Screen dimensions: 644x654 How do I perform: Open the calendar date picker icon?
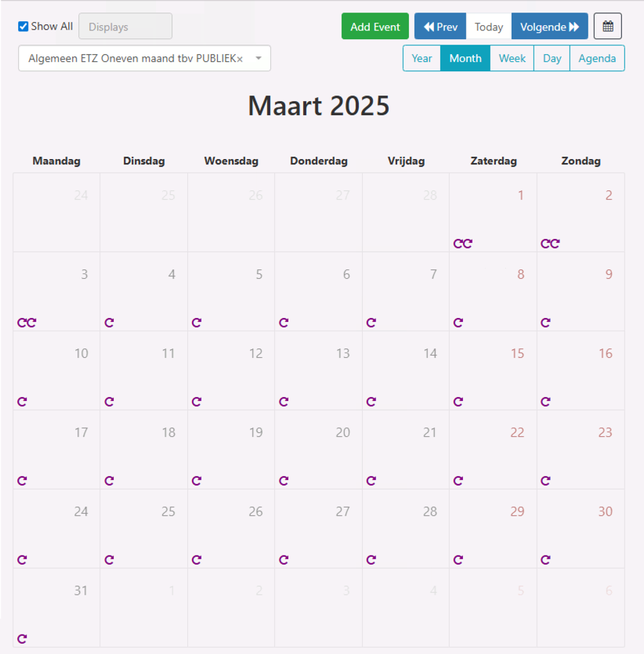[x=607, y=27]
